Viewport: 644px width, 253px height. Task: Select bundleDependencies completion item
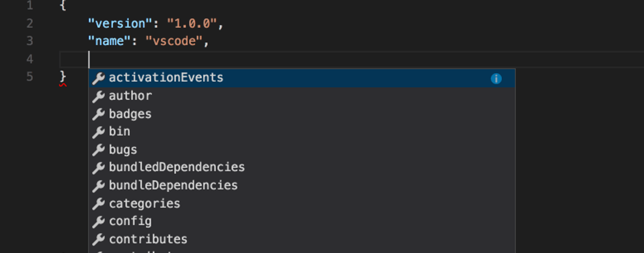pyautogui.click(x=173, y=185)
